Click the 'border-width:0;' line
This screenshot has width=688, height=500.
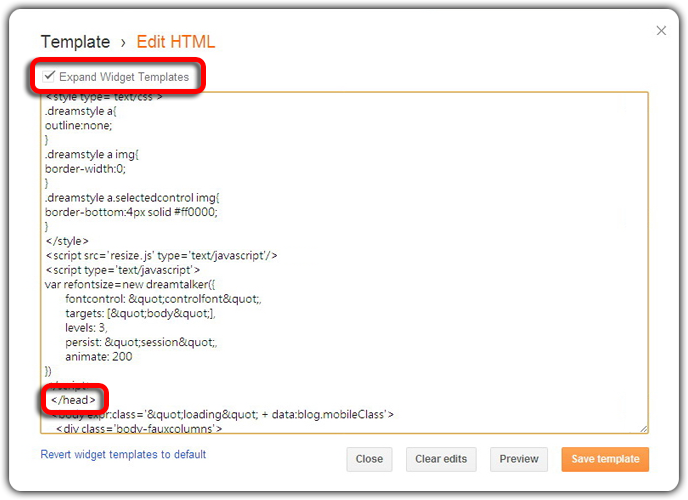(x=85, y=169)
